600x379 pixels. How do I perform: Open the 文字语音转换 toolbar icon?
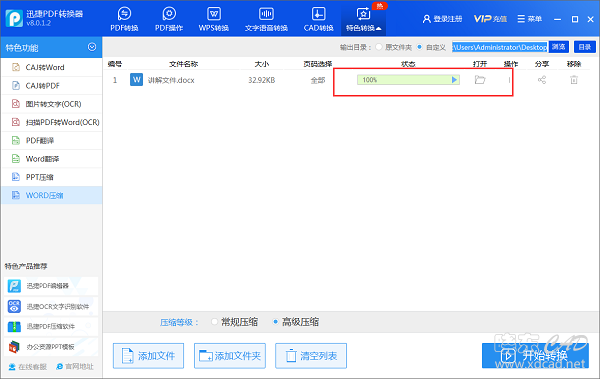(x=266, y=19)
